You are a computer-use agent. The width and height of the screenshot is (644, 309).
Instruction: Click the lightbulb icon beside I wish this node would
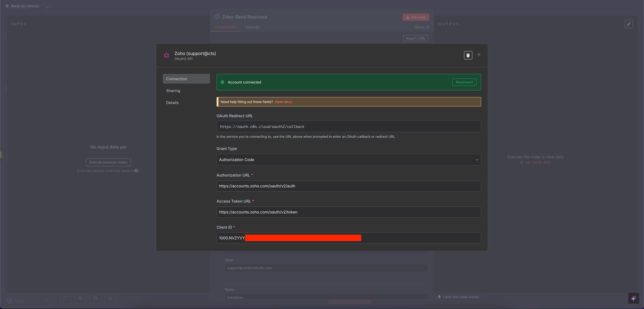click(439, 297)
